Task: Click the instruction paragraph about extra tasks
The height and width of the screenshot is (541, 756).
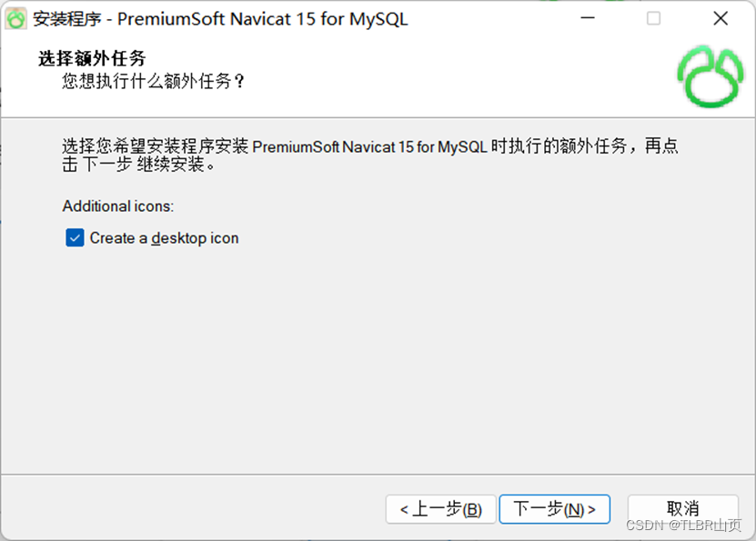Action: 369,155
